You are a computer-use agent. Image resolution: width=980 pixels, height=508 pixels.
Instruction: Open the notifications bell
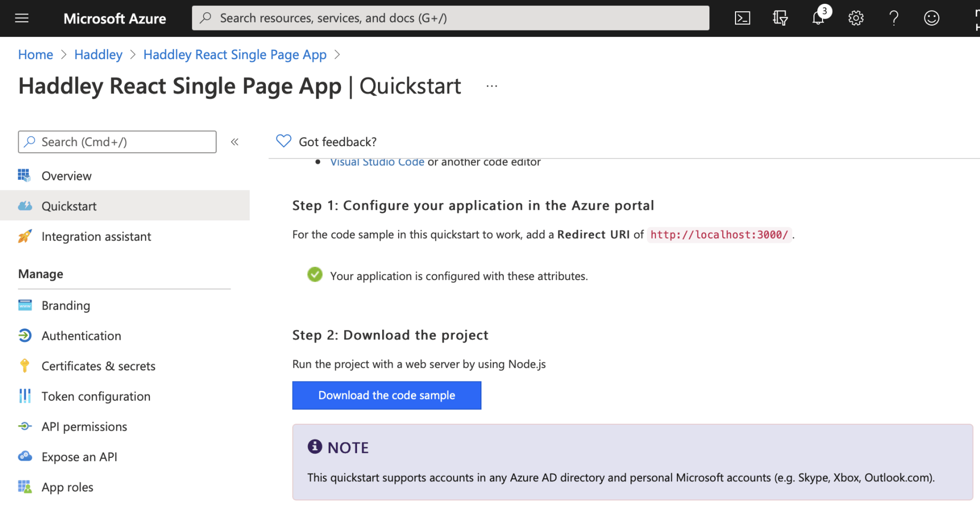coord(818,18)
